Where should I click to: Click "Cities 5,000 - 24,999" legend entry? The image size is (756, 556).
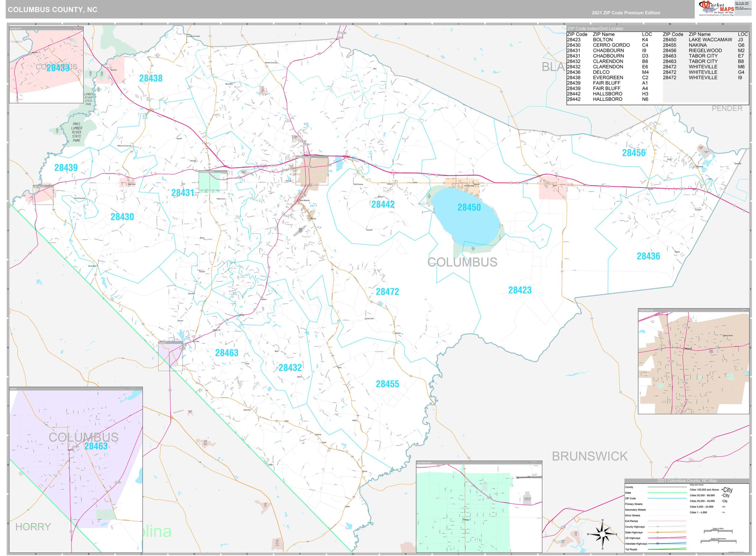point(701,506)
